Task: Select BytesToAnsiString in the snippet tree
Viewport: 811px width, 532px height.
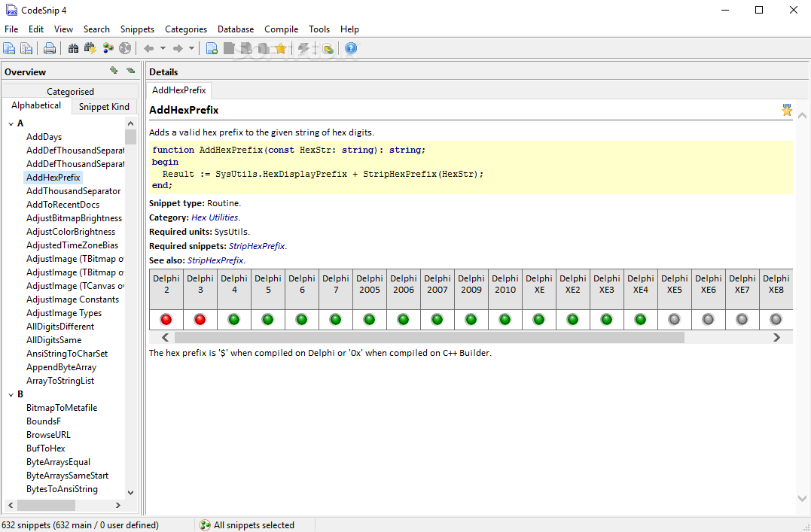Action: pyautogui.click(x=62, y=489)
